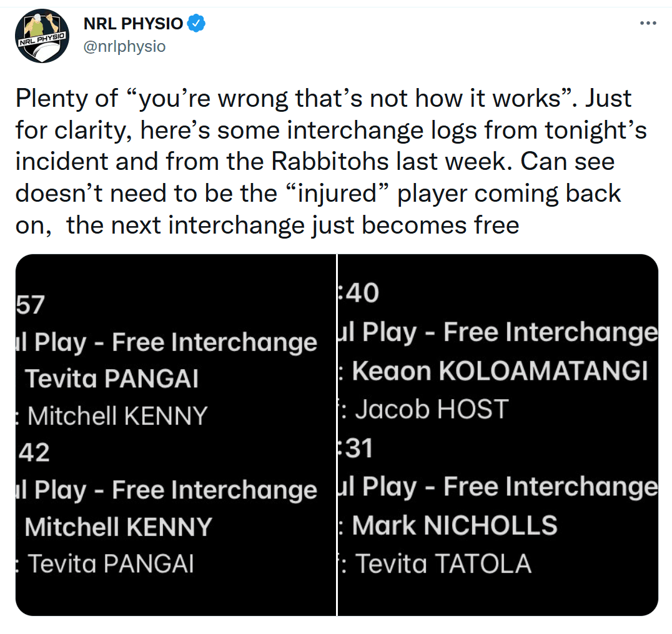Click Mark NICHOLLS in the right image
This screenshot has width=672, height=634.
(454, 525)
